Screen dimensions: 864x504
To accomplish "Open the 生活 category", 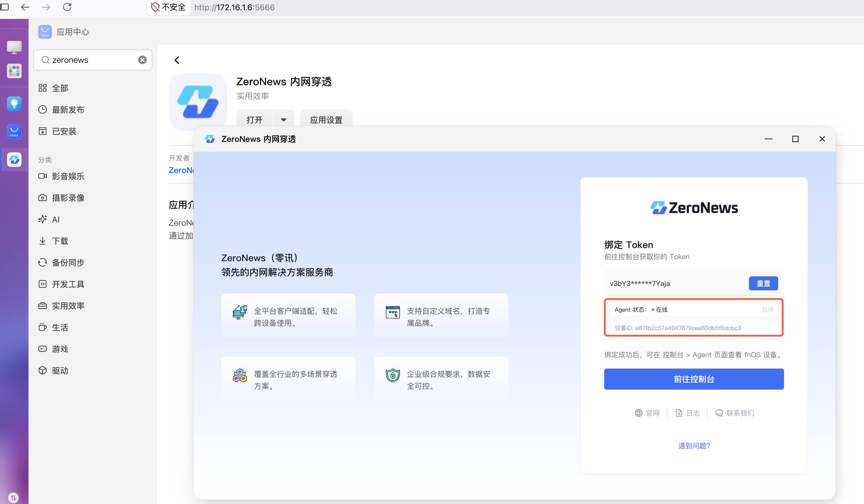I will (x=53, y=327).
